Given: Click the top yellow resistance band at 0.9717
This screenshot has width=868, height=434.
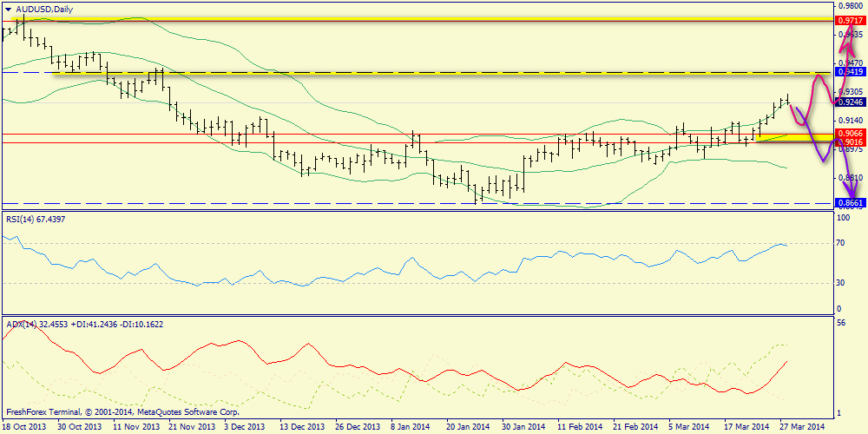Looking at the screenshot, I should (417, 19).
